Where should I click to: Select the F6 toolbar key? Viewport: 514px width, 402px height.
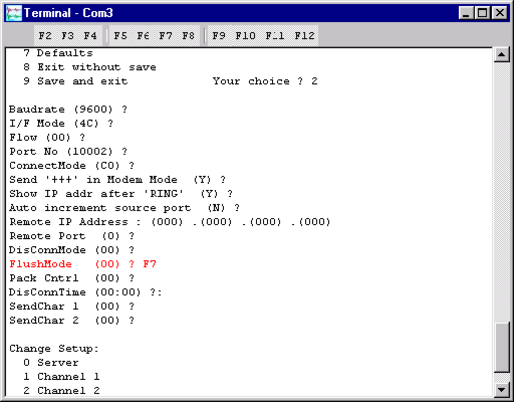[143, 36]
